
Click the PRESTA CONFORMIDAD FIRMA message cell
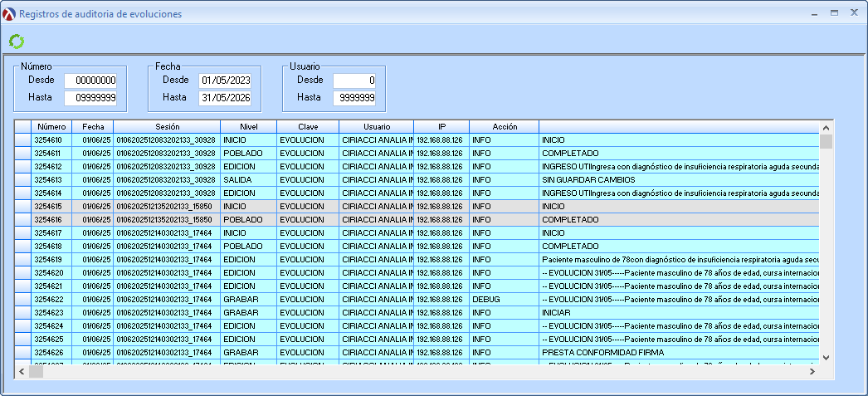pyautogui.click(x=680, y=353)
